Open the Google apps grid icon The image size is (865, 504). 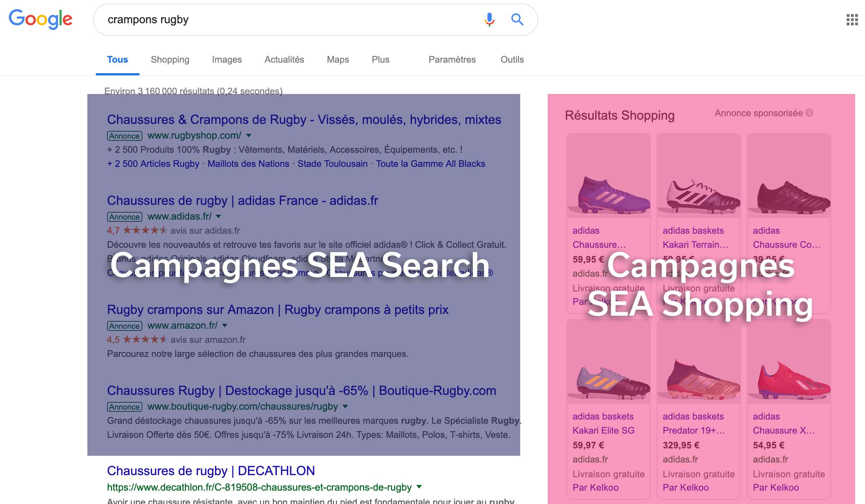point(852,20)
